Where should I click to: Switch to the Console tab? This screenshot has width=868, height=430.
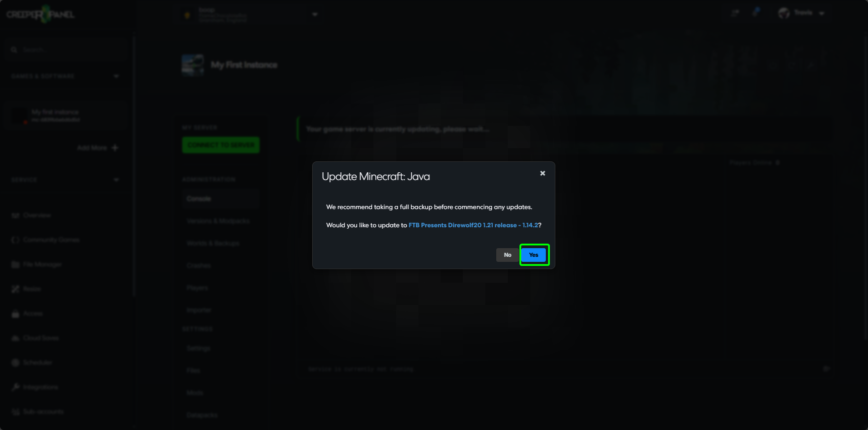pyautogui.click(x=199, y=199)
